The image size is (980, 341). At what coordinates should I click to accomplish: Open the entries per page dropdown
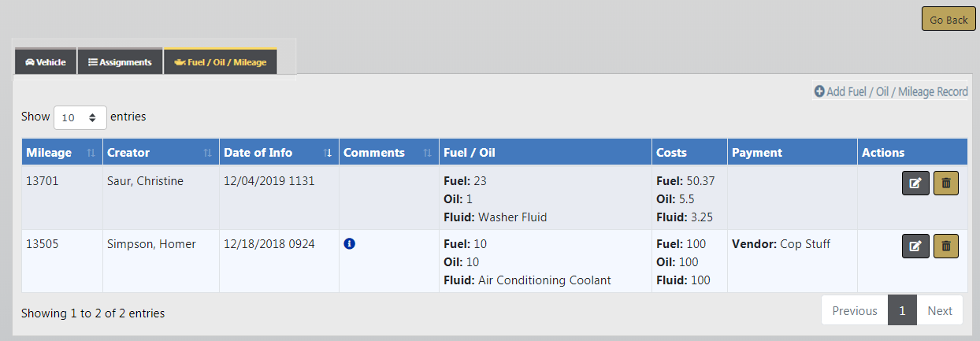[x=80, y=117]
